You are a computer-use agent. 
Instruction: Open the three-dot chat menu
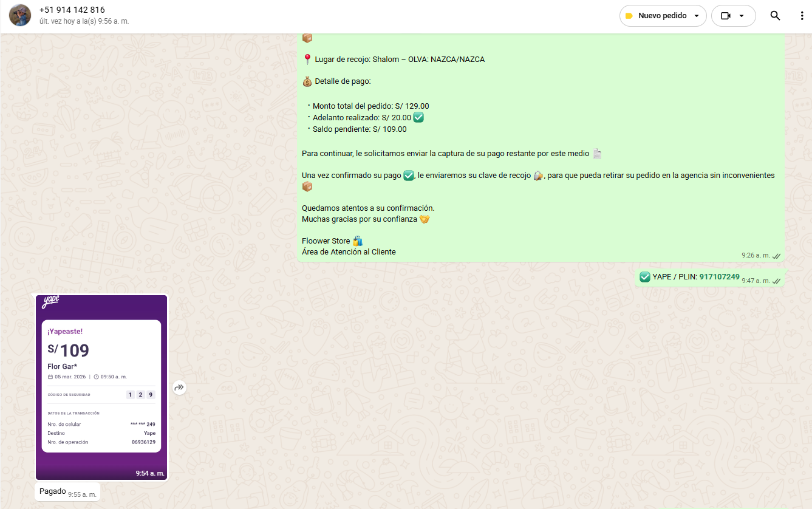point(802,16)
